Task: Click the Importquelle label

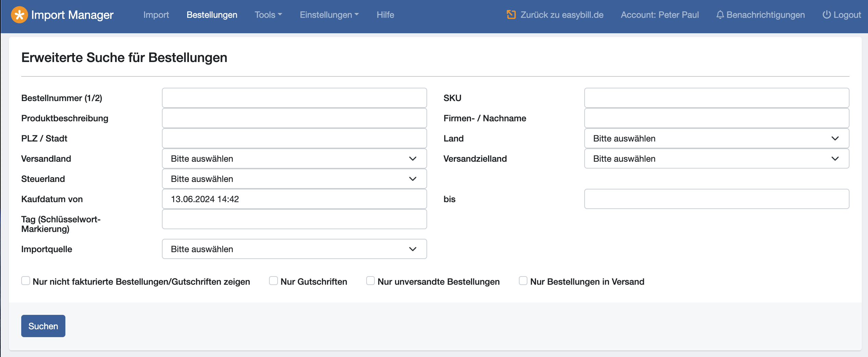Action: pos(47,249)
